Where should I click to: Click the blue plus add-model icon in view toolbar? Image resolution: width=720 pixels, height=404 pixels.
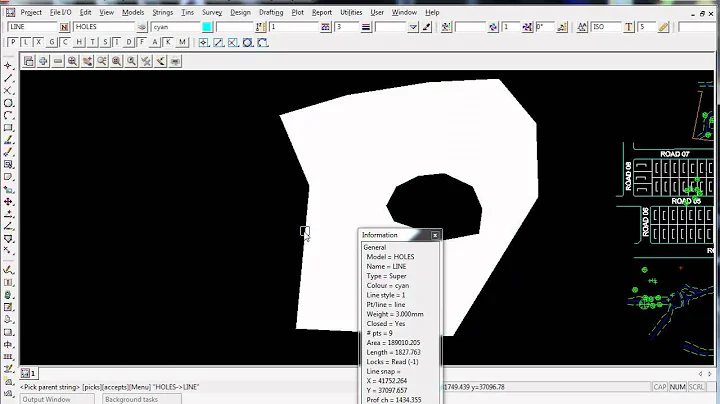43,61
